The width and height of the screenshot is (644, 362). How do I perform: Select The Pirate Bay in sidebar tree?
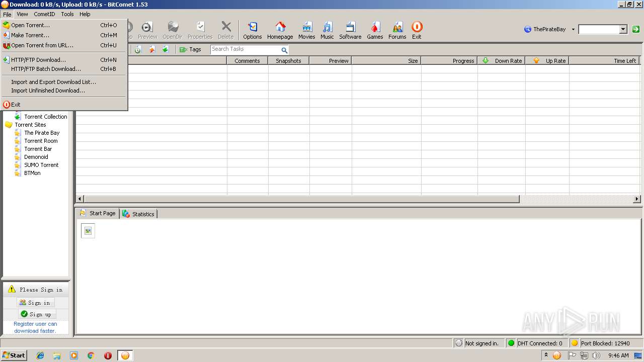pos(42,133)
